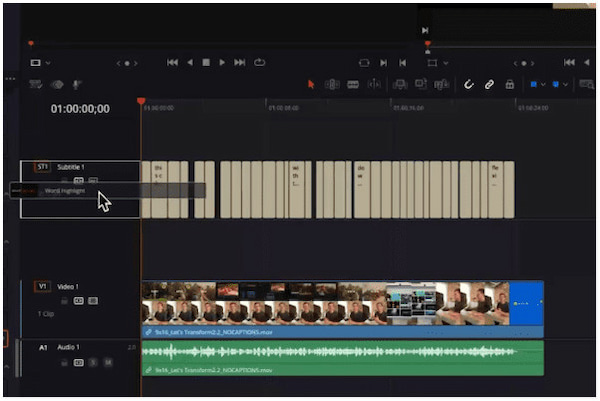
Task: Click the Overwrite Clip icon in toolbar
Action: (420, 85)
